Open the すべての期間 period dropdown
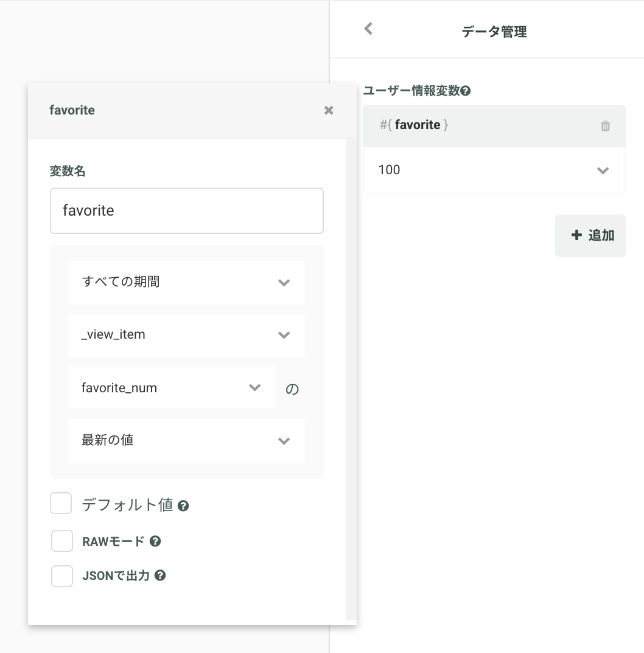This screenshot has width=644, height=653. coord(186,282)
